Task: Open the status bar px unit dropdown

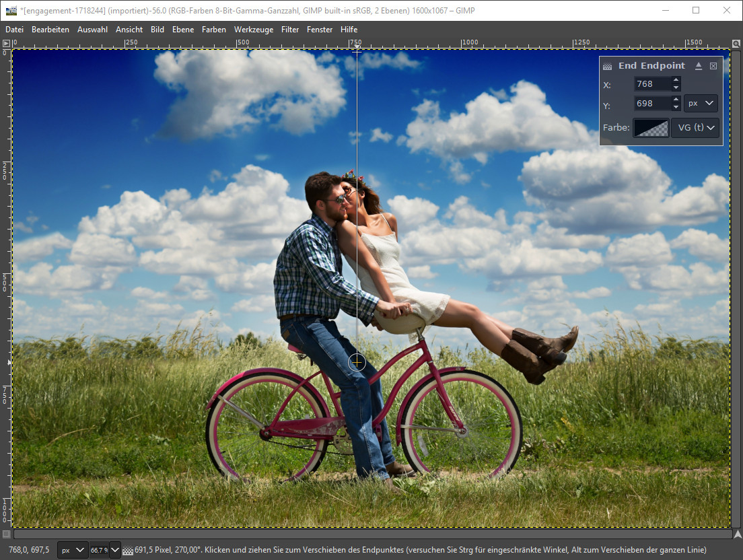Action: point(73,550)
